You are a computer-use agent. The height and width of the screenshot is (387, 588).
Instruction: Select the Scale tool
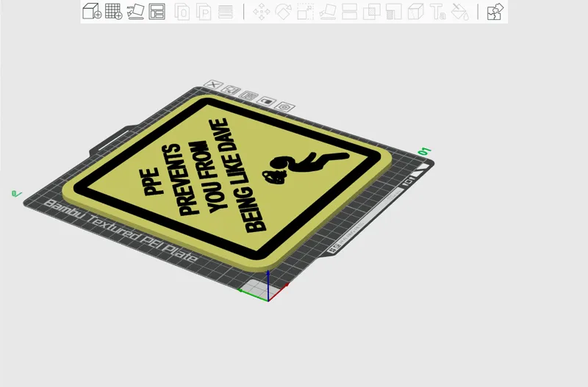click(x=306, y=11)
